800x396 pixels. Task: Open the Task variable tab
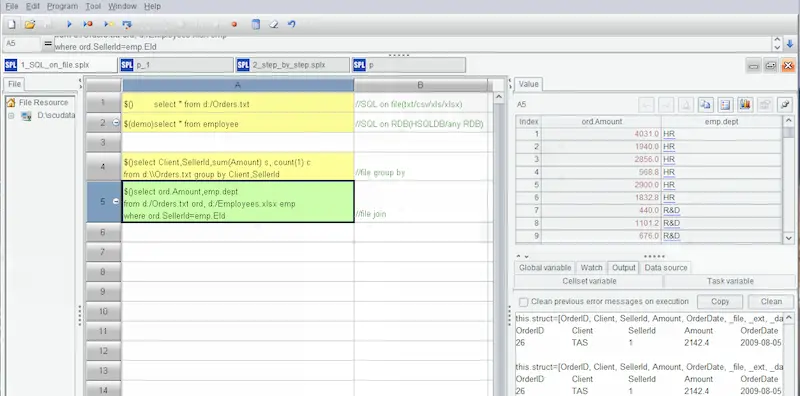(730, 281)
